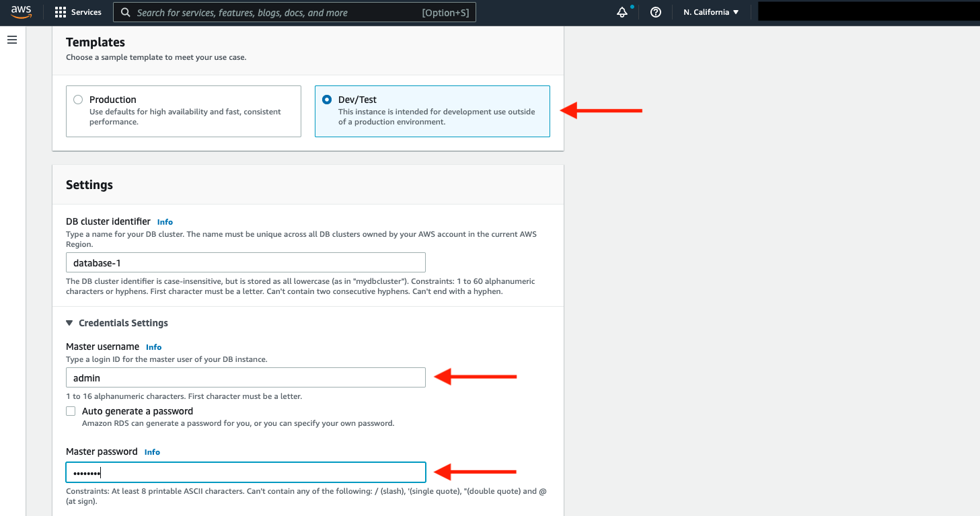This screenshot has height=516, width=980.
Task: Click the Master password field
Action: click(246, 472)
